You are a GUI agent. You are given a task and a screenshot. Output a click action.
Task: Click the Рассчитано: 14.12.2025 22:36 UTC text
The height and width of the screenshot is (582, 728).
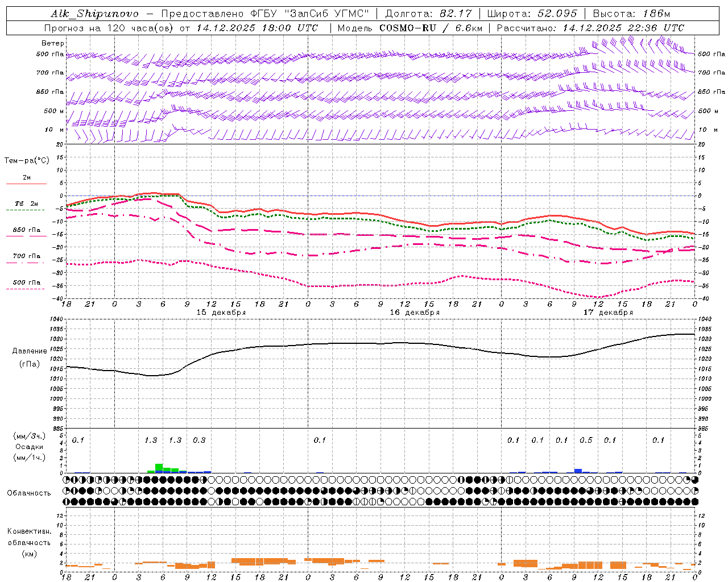pos(590,28)
